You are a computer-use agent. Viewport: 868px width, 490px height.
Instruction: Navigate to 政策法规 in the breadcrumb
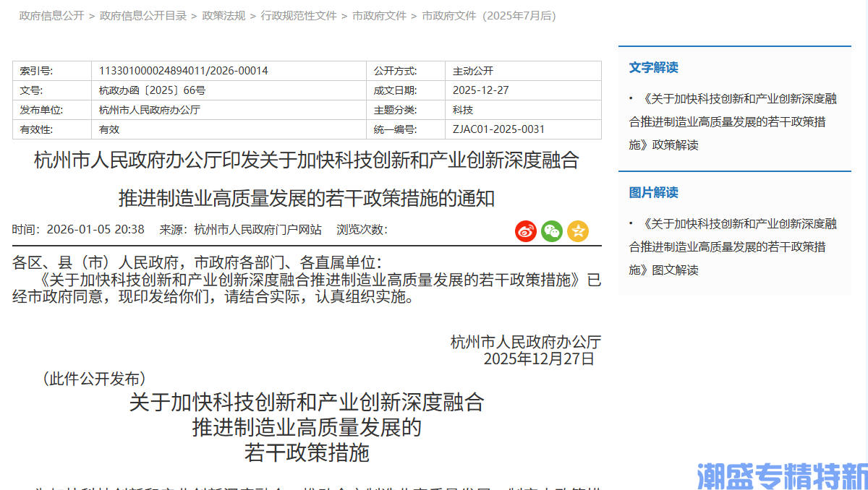coord(224,14)
